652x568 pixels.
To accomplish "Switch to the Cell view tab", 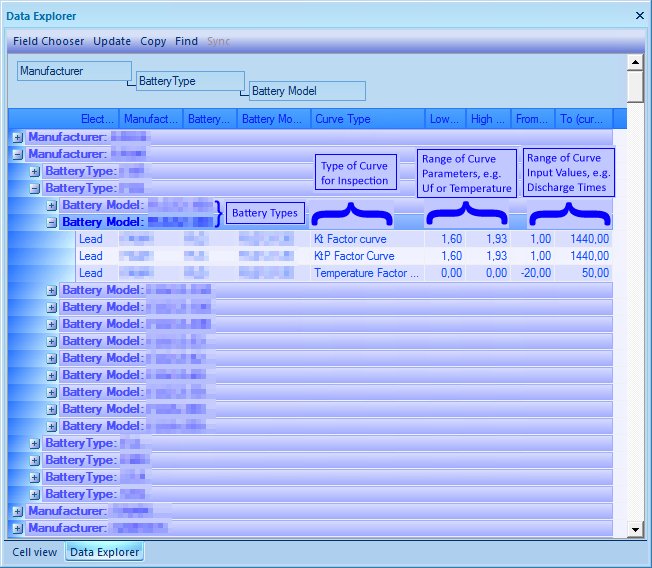I will pos(35,552).
